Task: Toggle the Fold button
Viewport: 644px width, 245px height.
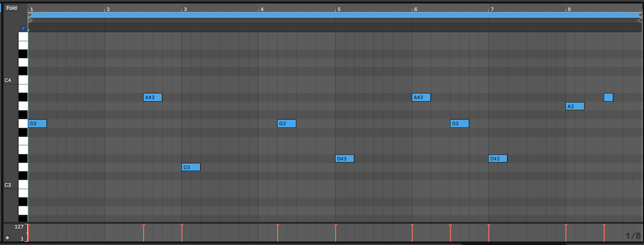Action: [12, 8]
